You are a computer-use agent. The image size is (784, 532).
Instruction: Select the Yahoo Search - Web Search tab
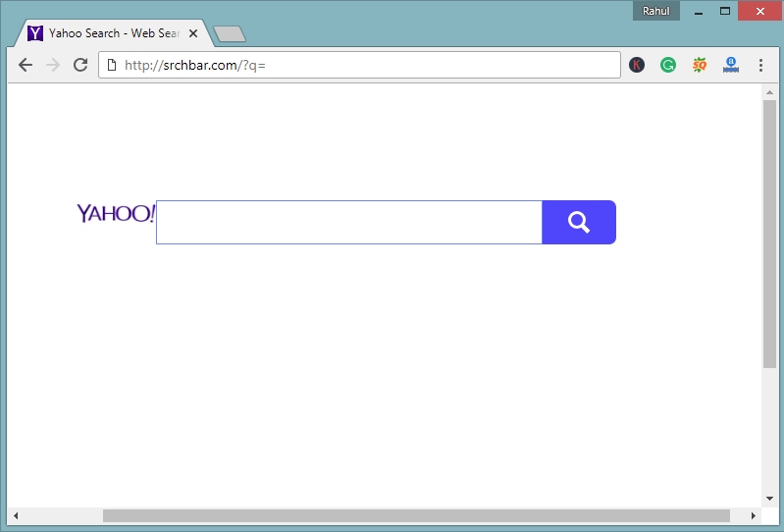pos(114,33)
